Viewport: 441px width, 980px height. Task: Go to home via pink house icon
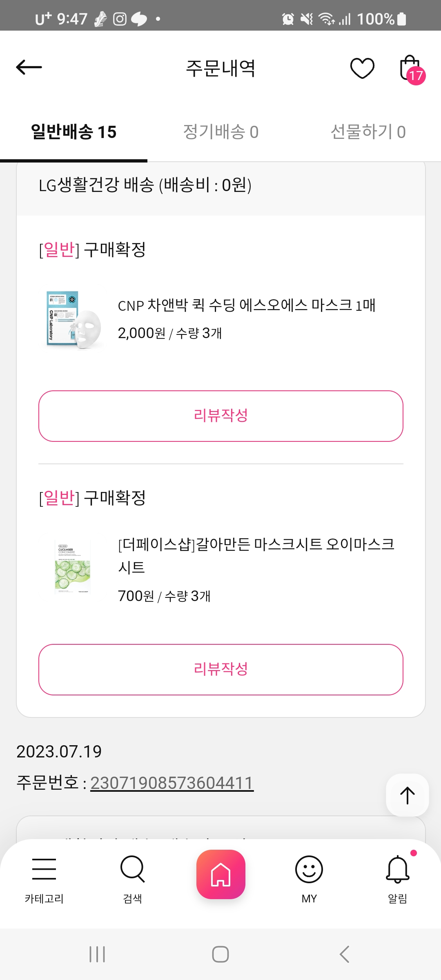click(x=220, y=874)
